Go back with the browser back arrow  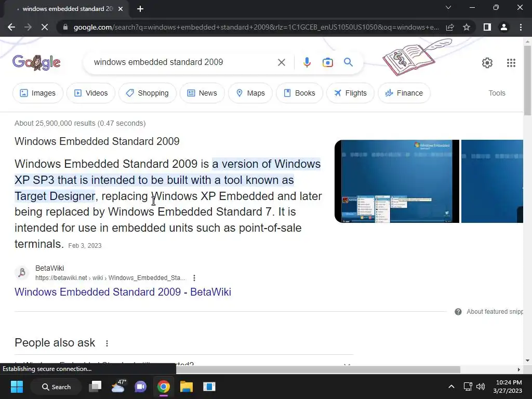tap(11, 27)
